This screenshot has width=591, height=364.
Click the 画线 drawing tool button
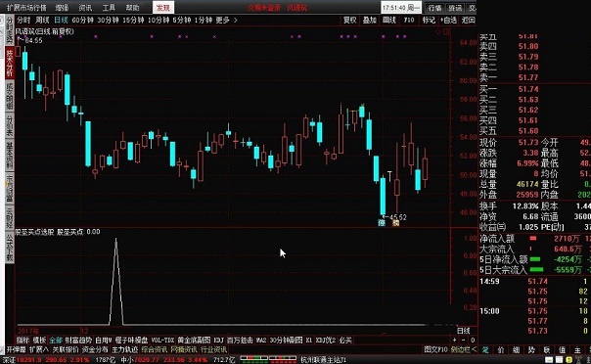pyautogui.click(x=389, y=20)
